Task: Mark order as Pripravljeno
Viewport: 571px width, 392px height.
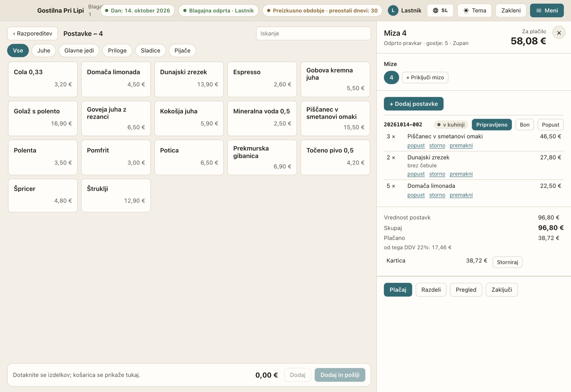Action: (491, 125)
